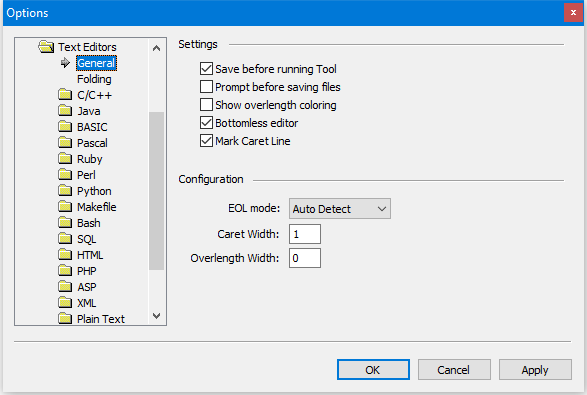The image size is (587, 395).
Task: Click tree scrollbar up arrow
Action: coord(156,48)
